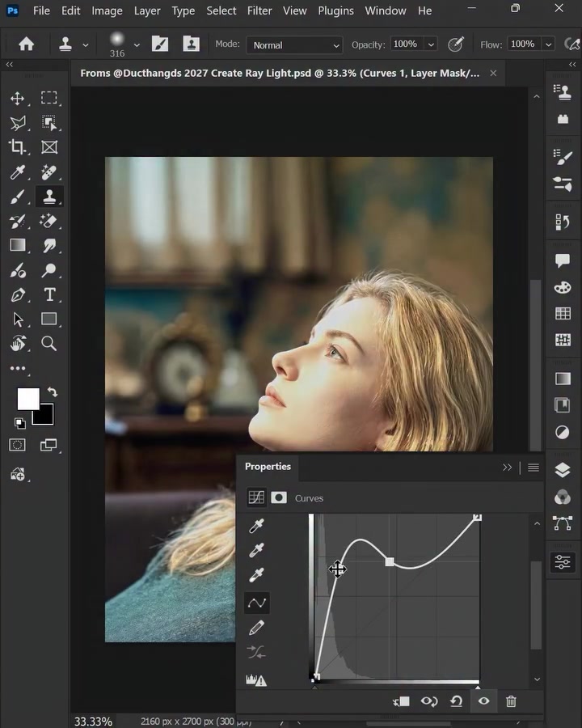Click the black point eyedropper in Curves
This screenshot has width=582, height=728.
pos(256,526)
